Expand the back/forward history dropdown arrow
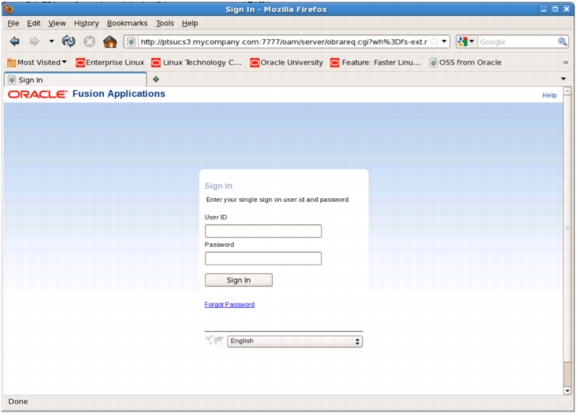Screen dimensions: 578x416 click(51, 41)
